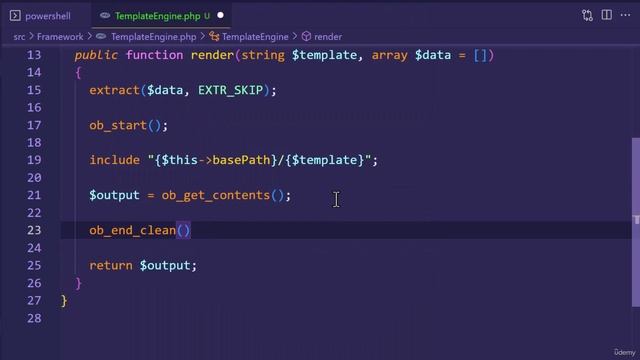Click the 'function' keyword on line 13
Image resolution: width=640 pixels, height=360 pixels.
[154, 55]
